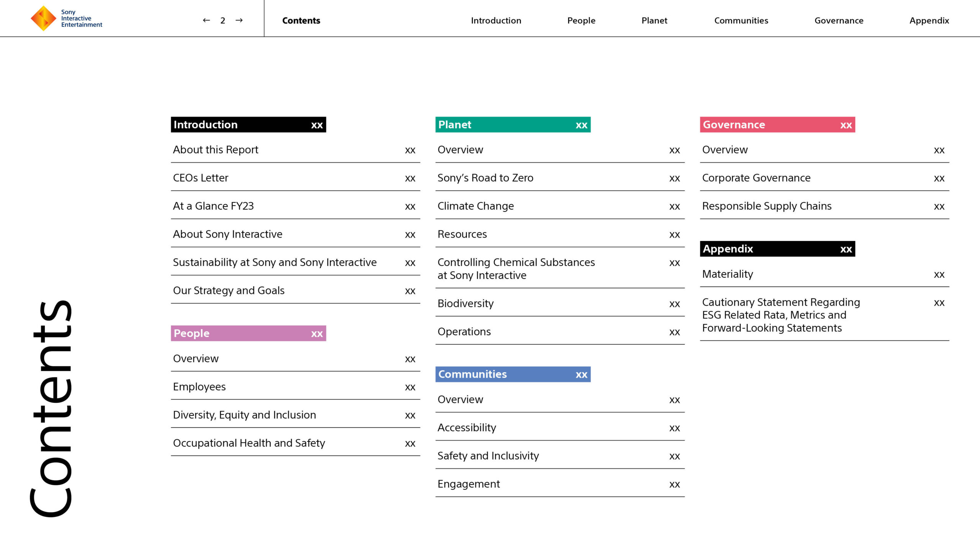Open Resources entry
The height and width of the screenshot is (551, 980).
pos(560,234)
